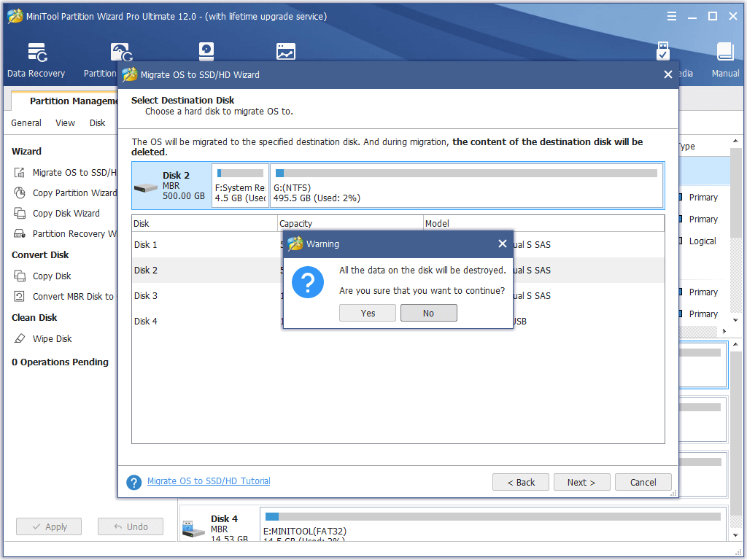Click down arrow of disk map scrollbar

tap(735, 534)
